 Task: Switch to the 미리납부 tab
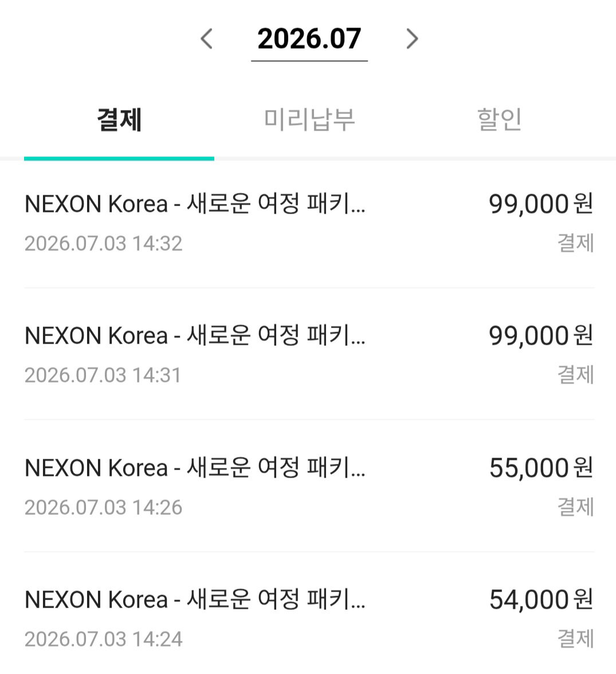[x=309, y=119]
